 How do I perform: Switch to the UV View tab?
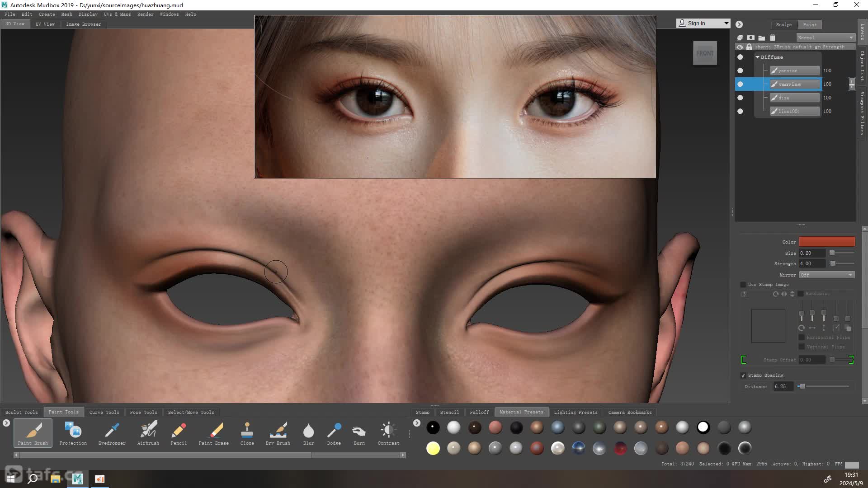(x=45, y=24)
